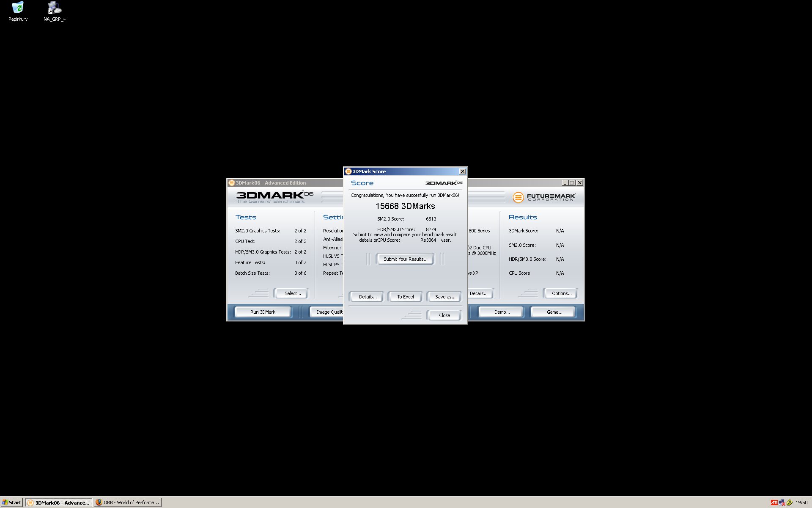Click the Save as... button
Viewport: 812px width, 508px height.
(445, 297)
